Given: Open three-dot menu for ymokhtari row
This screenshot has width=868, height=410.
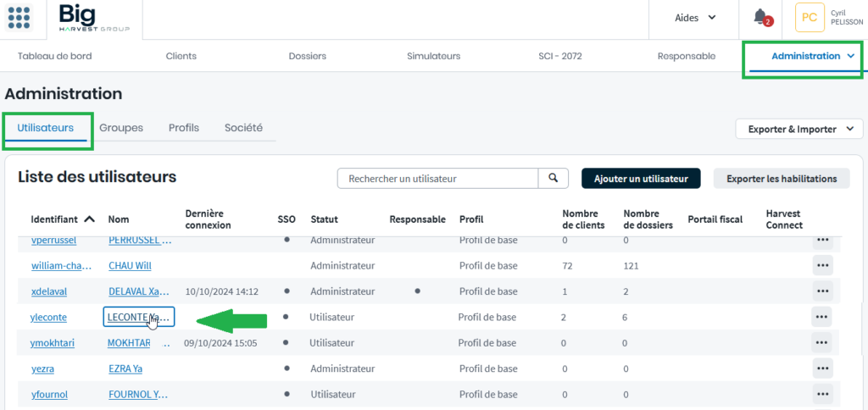Looking at the screenshot, I should 821,343.
